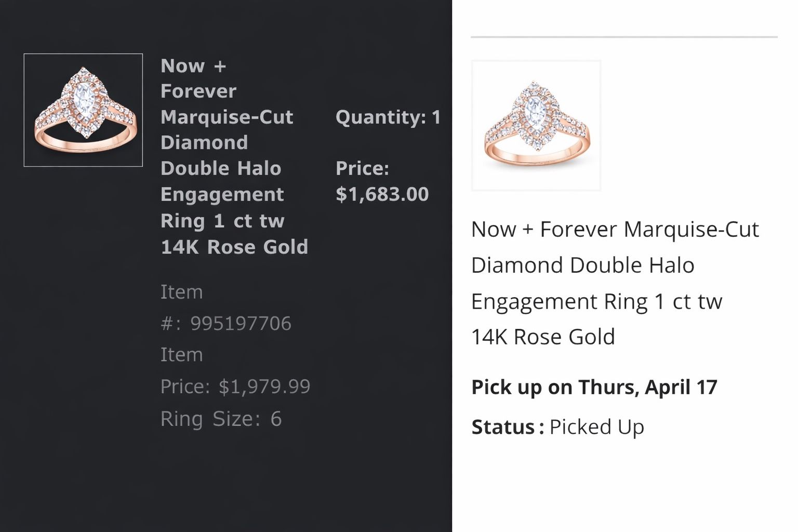The height and width of the screenshot is (532, 798).
Task: Click the "14K Rose Gold" text in dark panel
Action: (234, 247)
